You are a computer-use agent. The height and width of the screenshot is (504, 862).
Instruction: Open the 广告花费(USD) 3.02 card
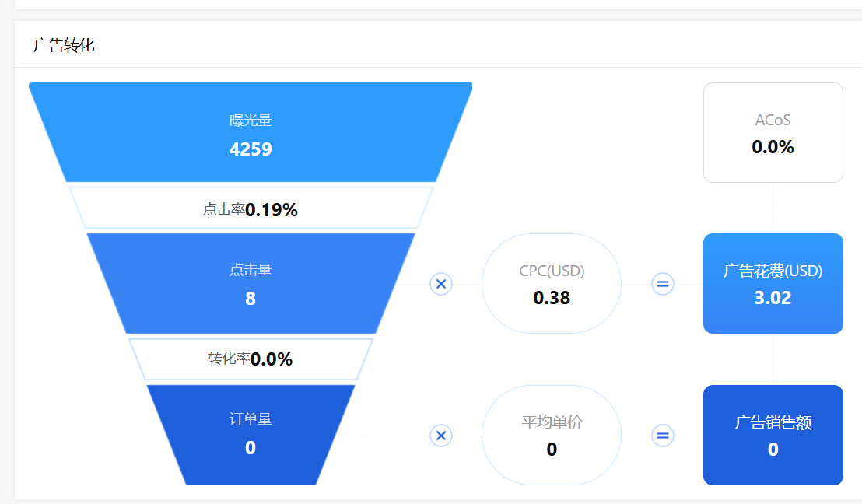pos(773,284)
